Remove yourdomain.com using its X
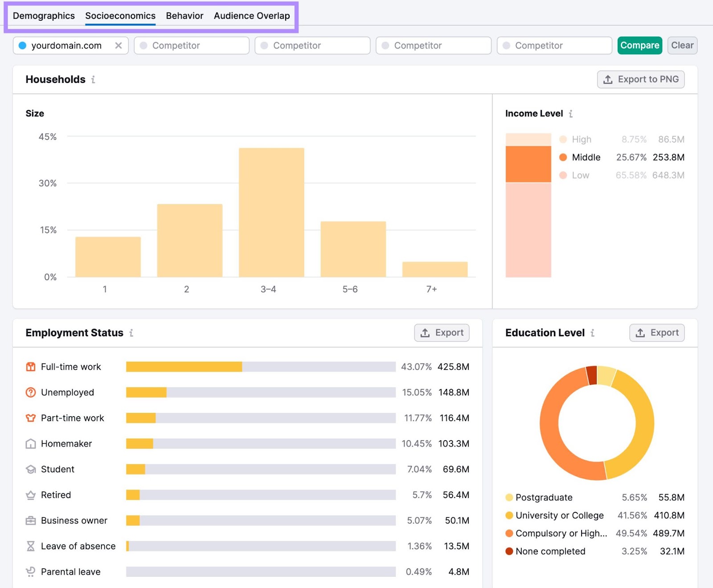713x588 pixels. pyautogui.click(x=119, y=45)
